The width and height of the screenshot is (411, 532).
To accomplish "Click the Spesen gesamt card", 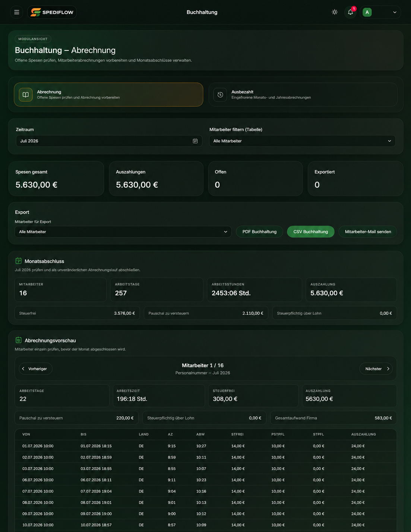I will pyautogui.click(x=56, y=178).
